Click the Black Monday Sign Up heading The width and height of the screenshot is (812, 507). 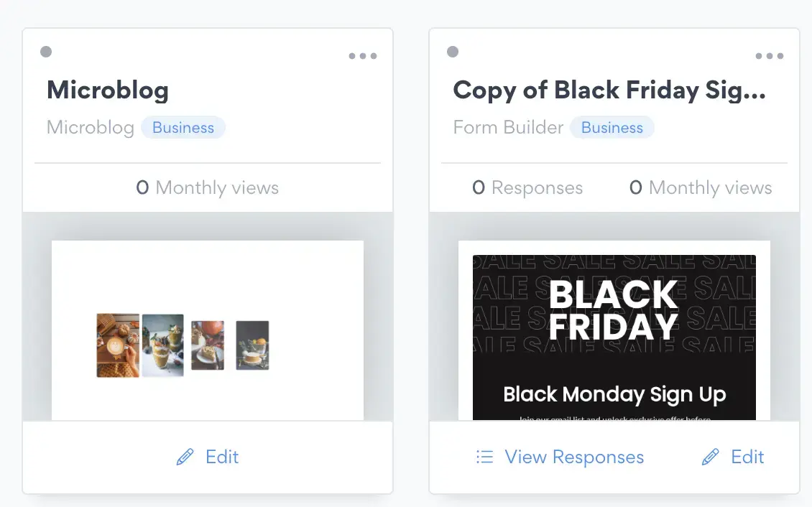click(x=614, y=394)
